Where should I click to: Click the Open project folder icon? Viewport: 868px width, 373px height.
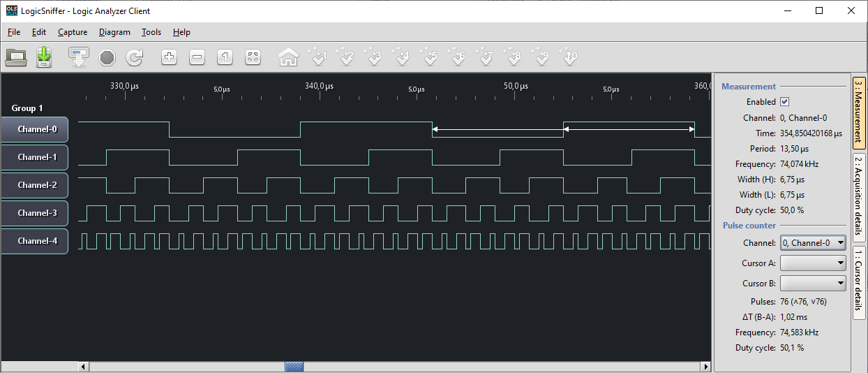(x=16, y=57)
